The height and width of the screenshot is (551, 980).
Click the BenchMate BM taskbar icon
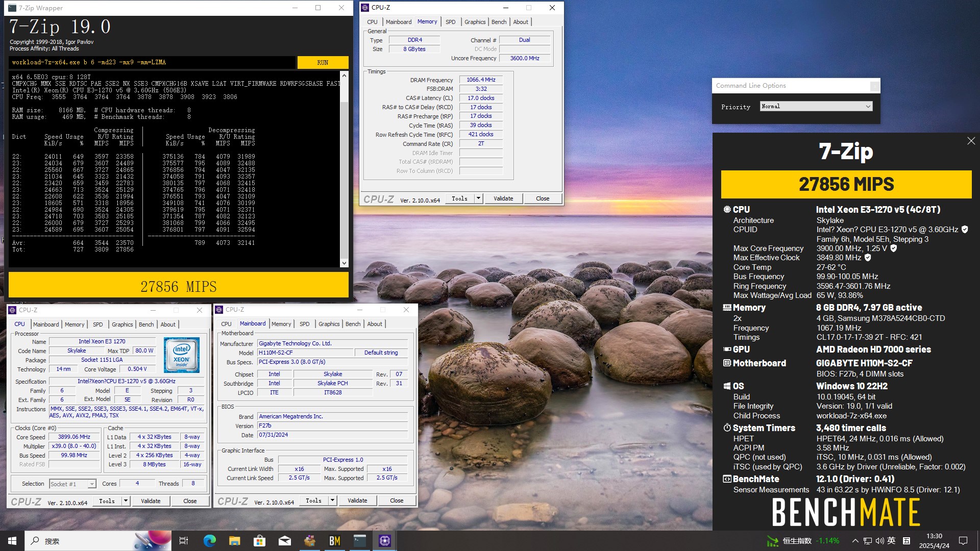[335, 541]
